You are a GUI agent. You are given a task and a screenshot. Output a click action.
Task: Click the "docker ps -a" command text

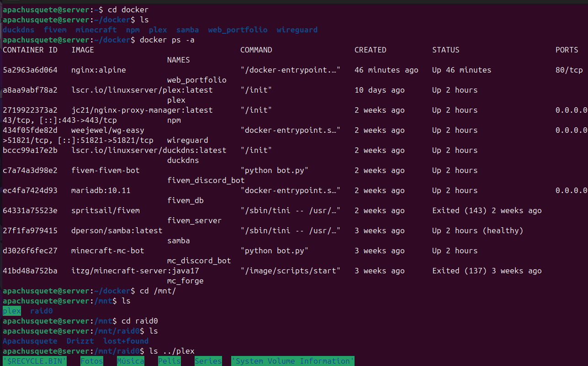167,40
